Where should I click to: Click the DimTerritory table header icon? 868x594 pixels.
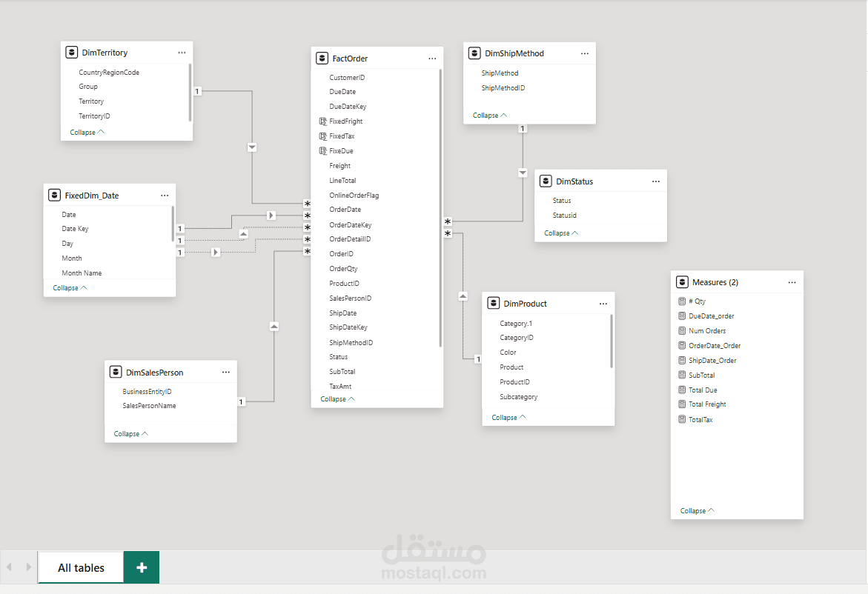click(x=71, y=53)
